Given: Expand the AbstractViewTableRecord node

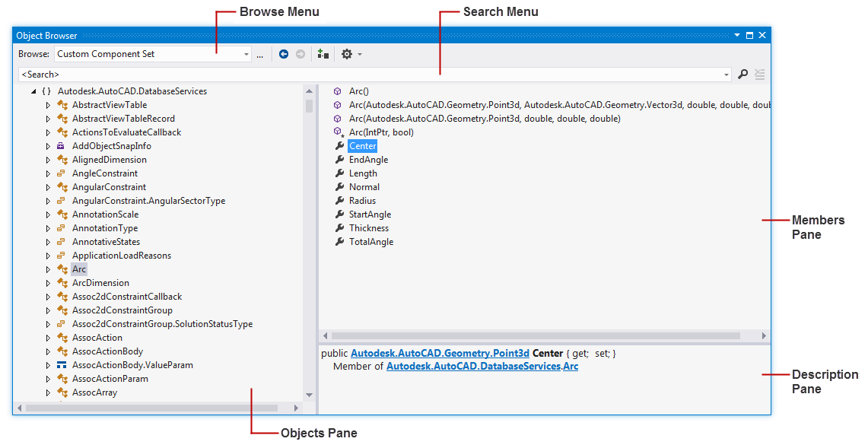Looking at the screenshot, I should tap(48, 119).
